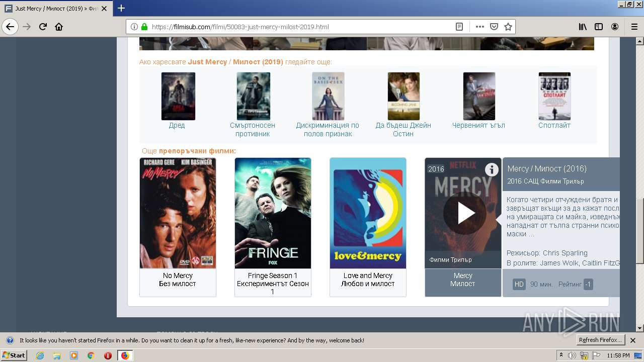Open the Firefox Library
This screenshot has width=644, height=362.
click(x=583, y=27)
